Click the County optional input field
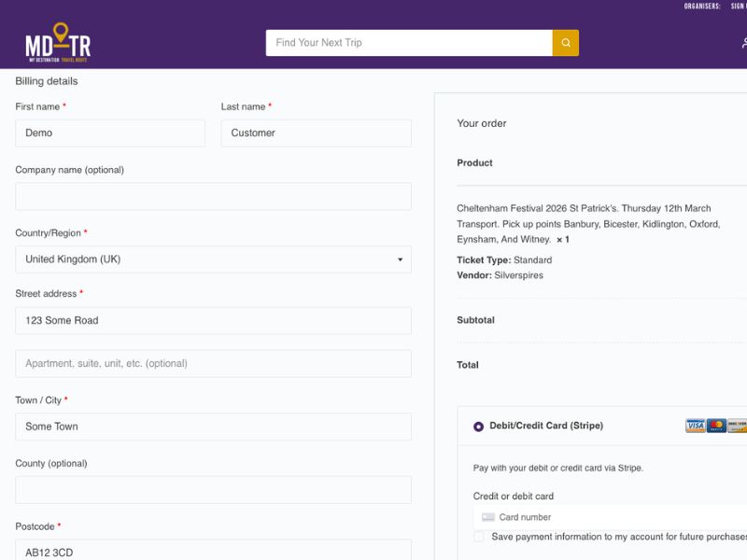The height and width of the screenshot is (560, 747). [x=214, y=489]
